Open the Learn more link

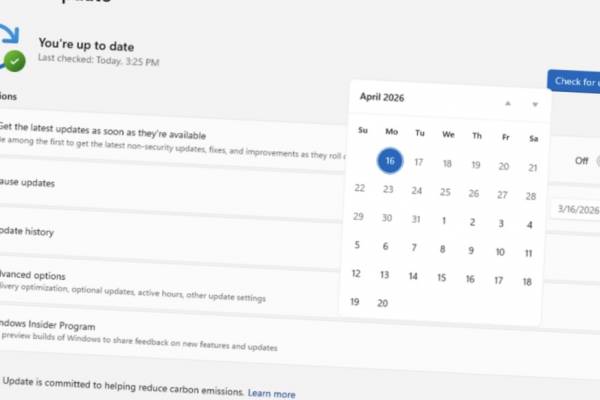271,394
